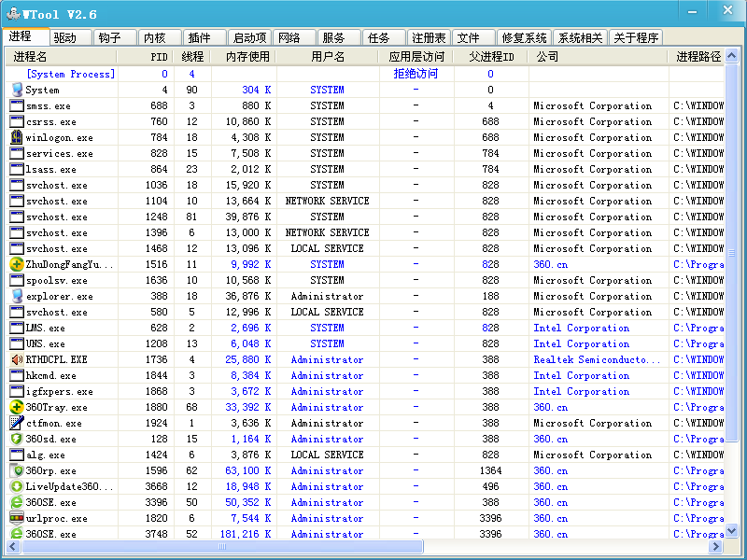Sort by 父进程ID column header

coord(491,57)
